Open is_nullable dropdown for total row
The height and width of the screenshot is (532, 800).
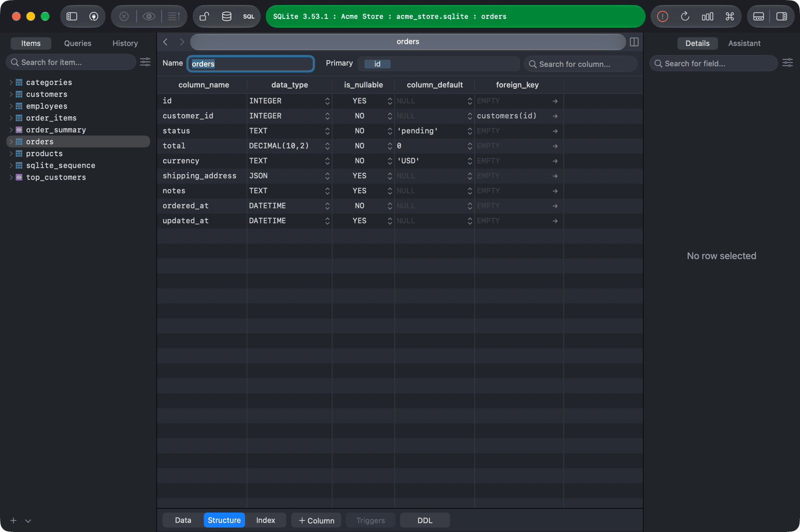click(389, 146)
